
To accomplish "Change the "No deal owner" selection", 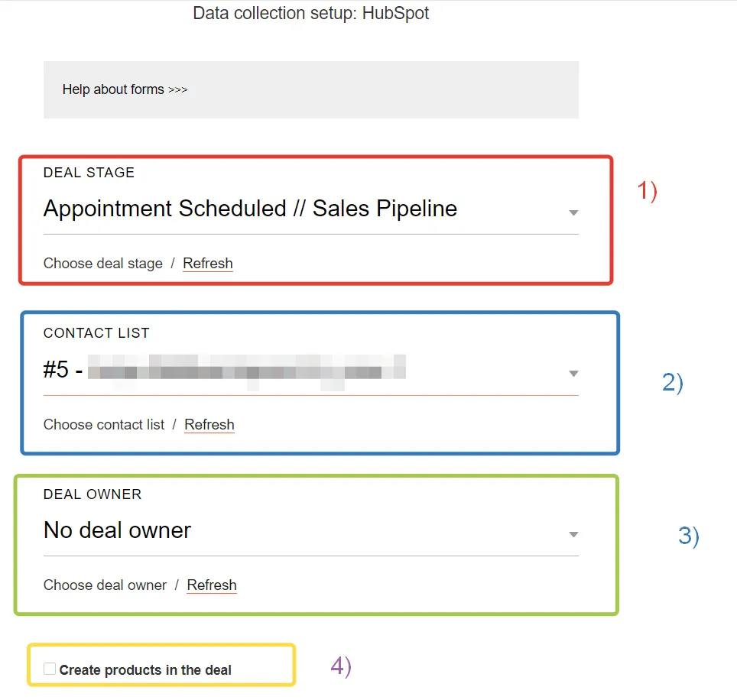I will [x=118, y=530].
